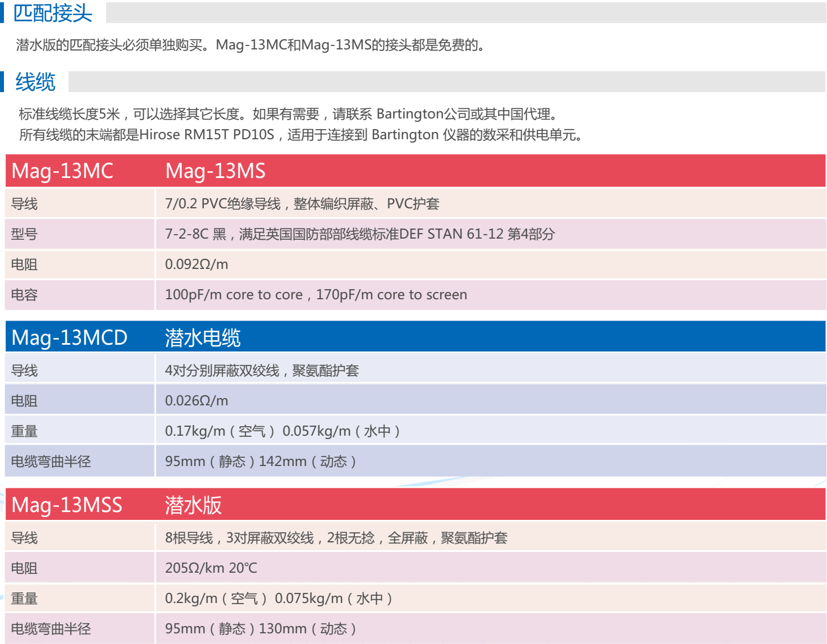Click the Mag-13MCD header
Viewport: 827px width, 644px height.
(x=70, y=337)
